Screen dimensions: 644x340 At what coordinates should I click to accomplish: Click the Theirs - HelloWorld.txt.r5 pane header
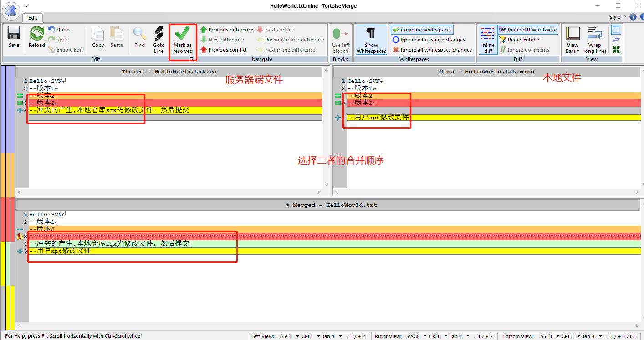click(x=169, y=72)
